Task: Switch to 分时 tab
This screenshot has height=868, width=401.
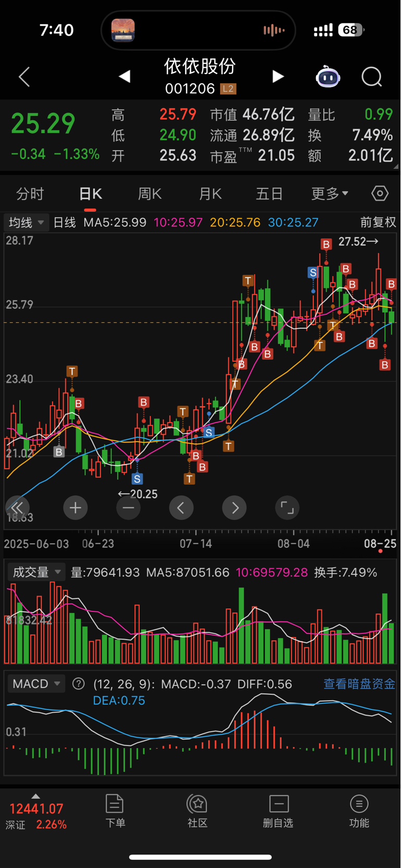Action: (30, 194)
